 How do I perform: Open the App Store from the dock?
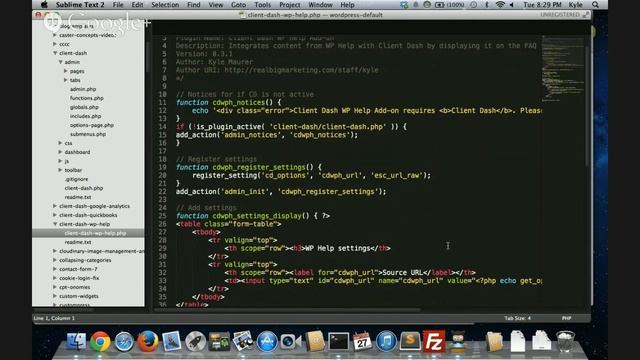click(x=267, y=341)
